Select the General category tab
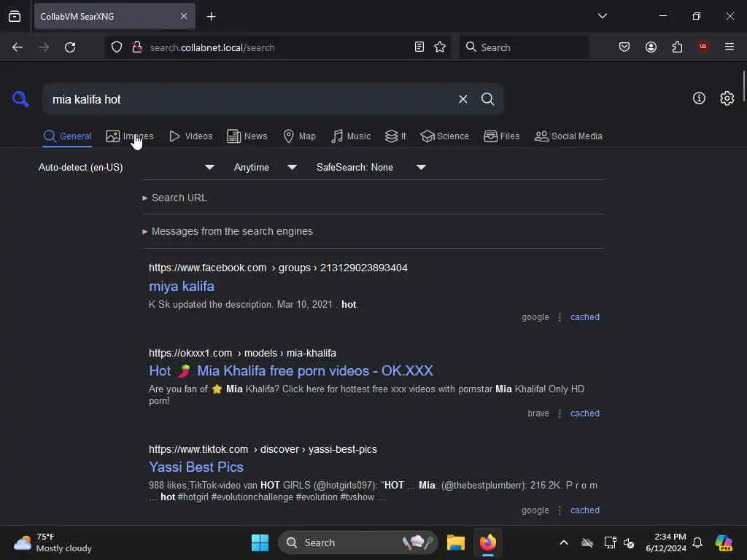This screenshot has width=747, height=560. tap(67, 136)
